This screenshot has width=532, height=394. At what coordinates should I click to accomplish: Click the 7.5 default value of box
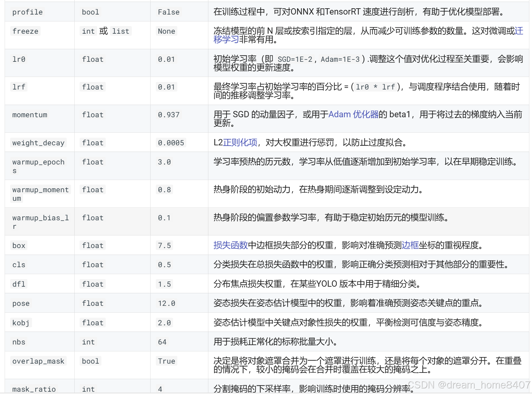tap(164, 246)
